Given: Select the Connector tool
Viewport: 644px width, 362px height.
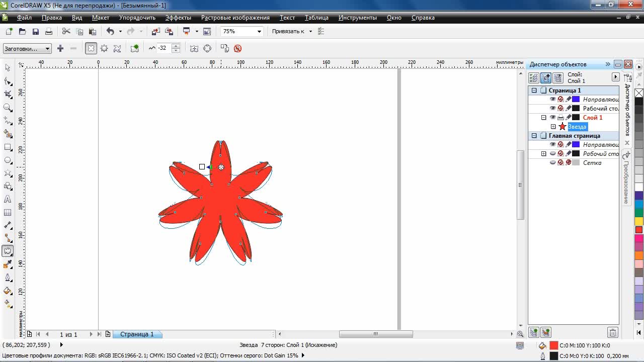Looking at the screenshot, I should [x=8, y=238].
